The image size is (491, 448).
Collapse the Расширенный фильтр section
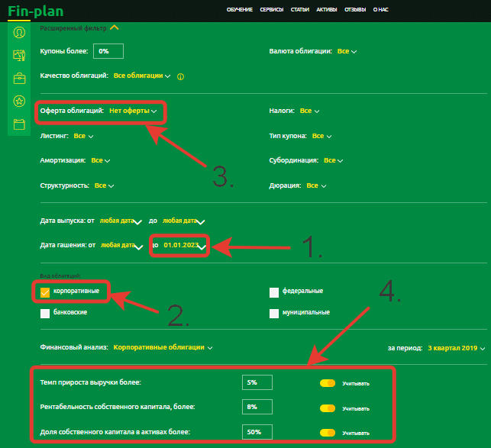pyautogui.click(x=114, y=27)
